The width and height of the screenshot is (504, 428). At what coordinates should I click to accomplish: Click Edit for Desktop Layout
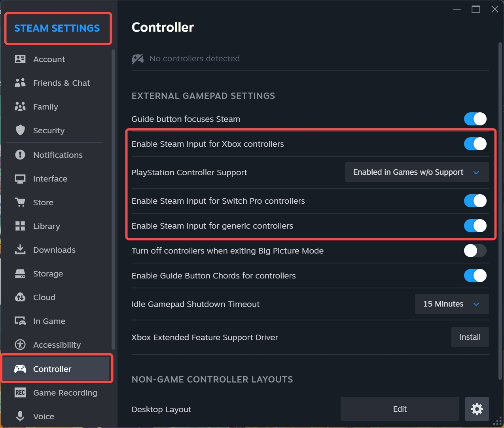coord(400,409)
